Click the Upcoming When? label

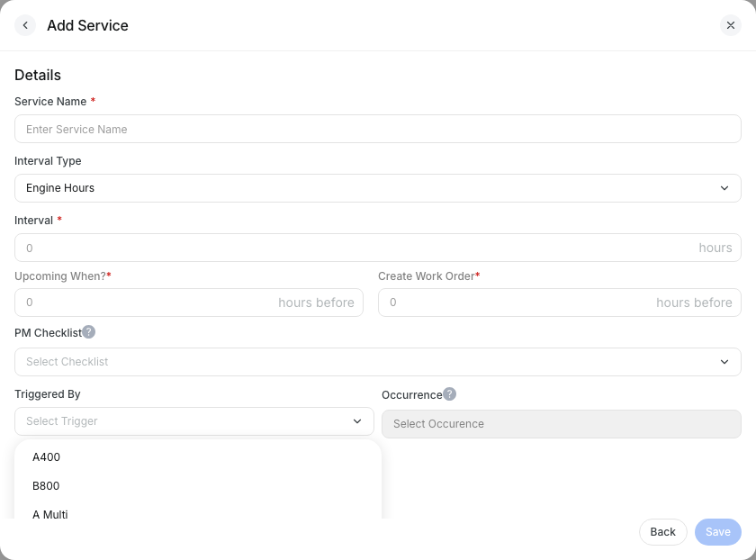pos(60,275)
